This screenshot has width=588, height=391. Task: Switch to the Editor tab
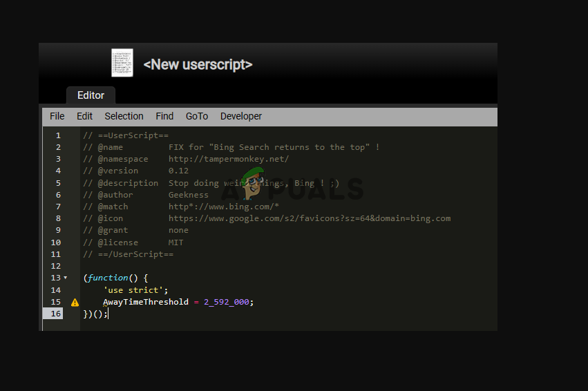[91, 95]
